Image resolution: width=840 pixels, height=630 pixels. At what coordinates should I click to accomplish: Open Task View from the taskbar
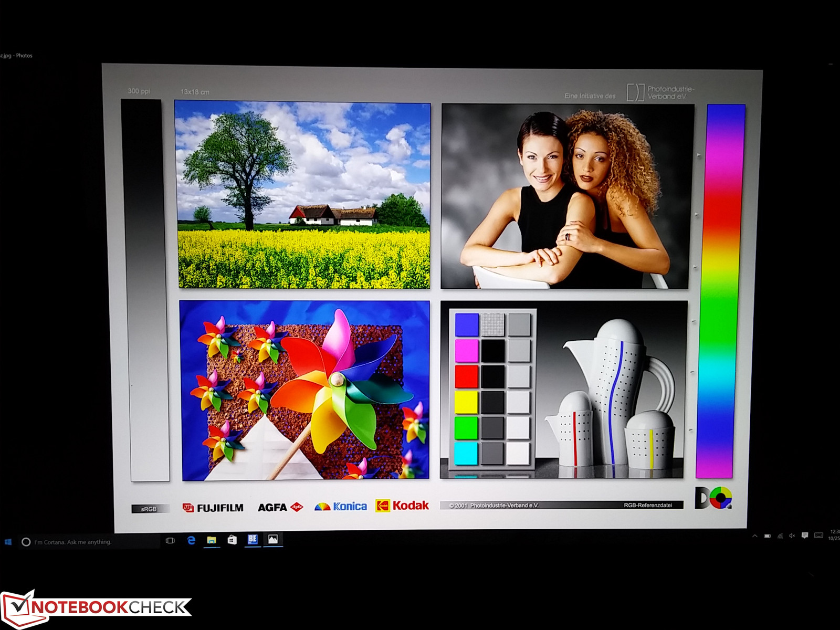170,540
